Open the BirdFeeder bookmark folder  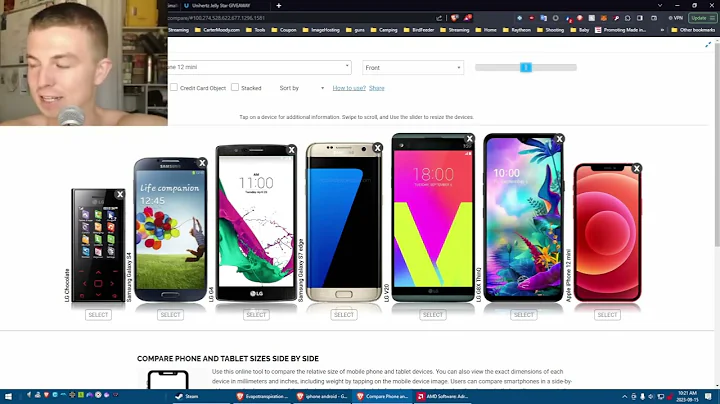[x=418, y=30]
